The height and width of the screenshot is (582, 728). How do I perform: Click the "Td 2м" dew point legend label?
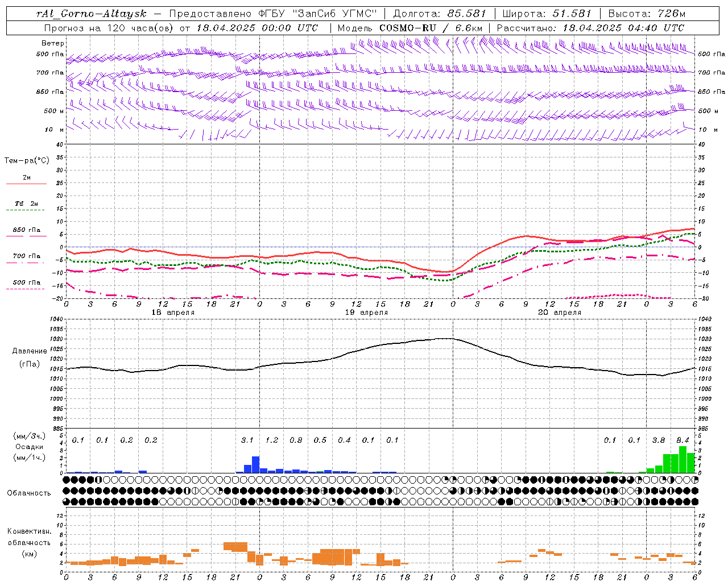(27, 203)
